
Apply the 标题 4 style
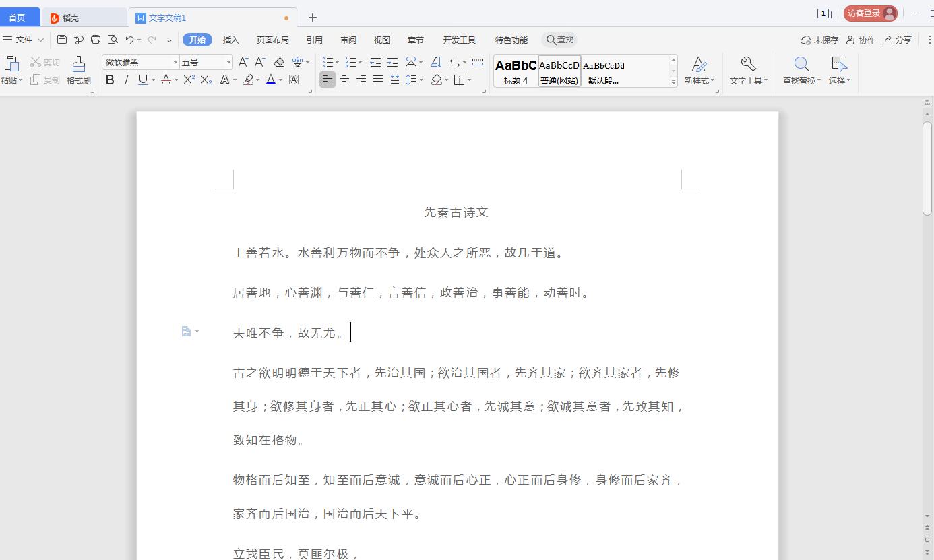tap(515, 71)
